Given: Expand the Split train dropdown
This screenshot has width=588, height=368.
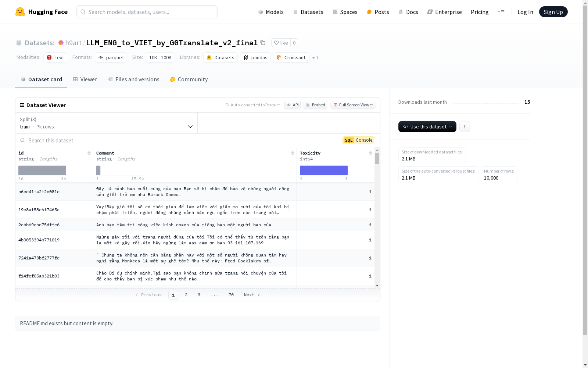Looking at the screenshot, I should click(106, 123).
